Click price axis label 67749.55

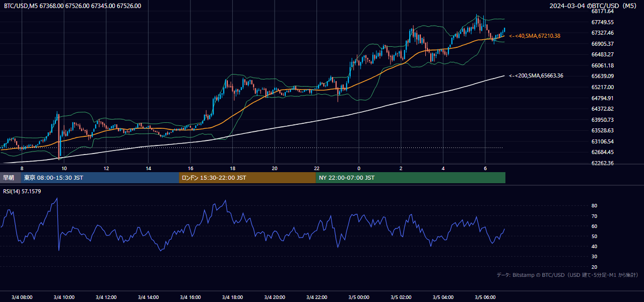(x=602, y=22)
